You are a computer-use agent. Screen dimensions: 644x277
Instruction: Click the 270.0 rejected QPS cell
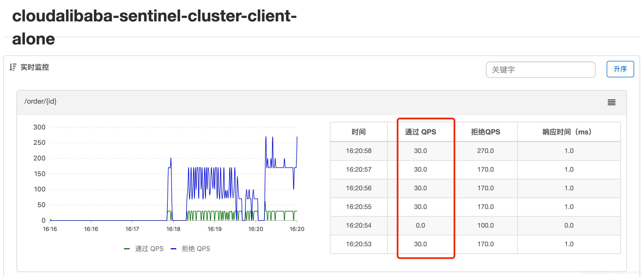click(x=485, y=151)
